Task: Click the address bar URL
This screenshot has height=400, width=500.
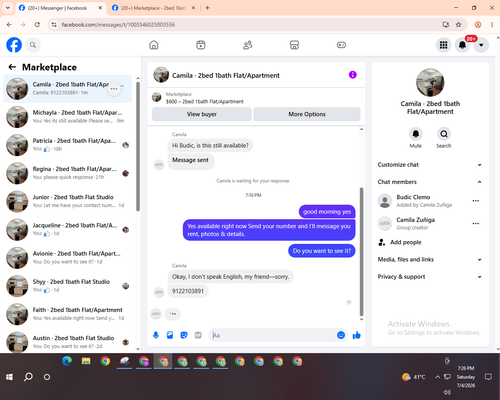Action: [118, 25]
